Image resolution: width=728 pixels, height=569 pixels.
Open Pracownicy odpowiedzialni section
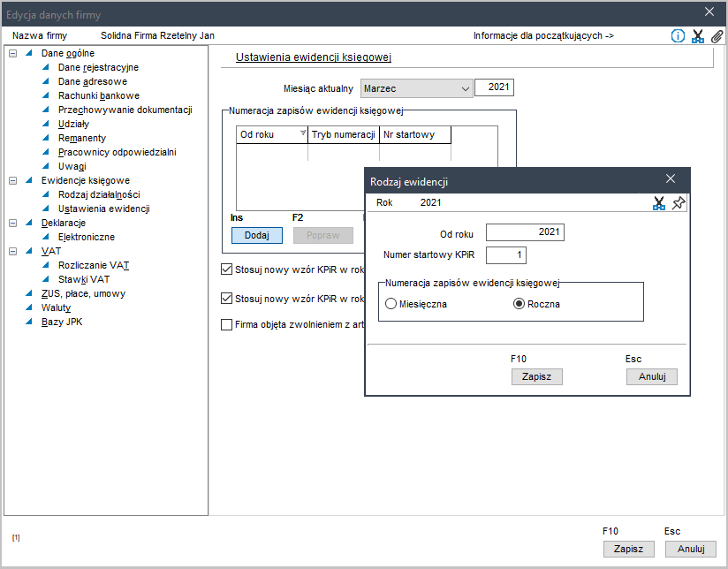(117, 152)
